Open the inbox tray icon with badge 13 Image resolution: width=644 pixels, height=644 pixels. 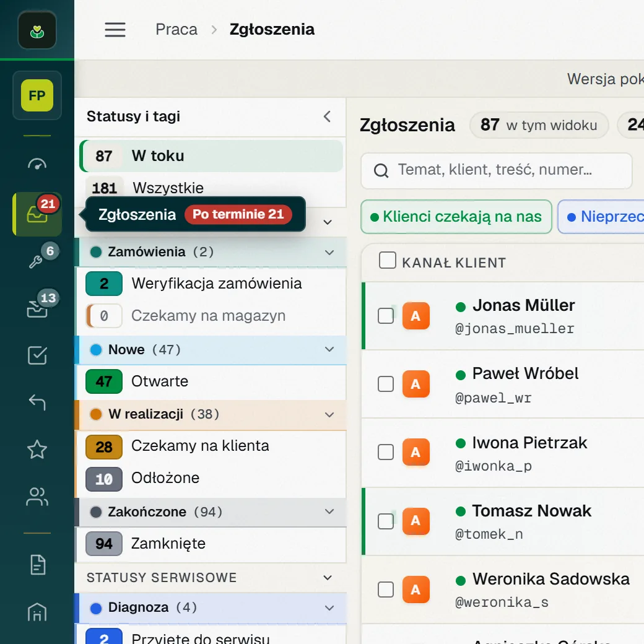point(37,308)
